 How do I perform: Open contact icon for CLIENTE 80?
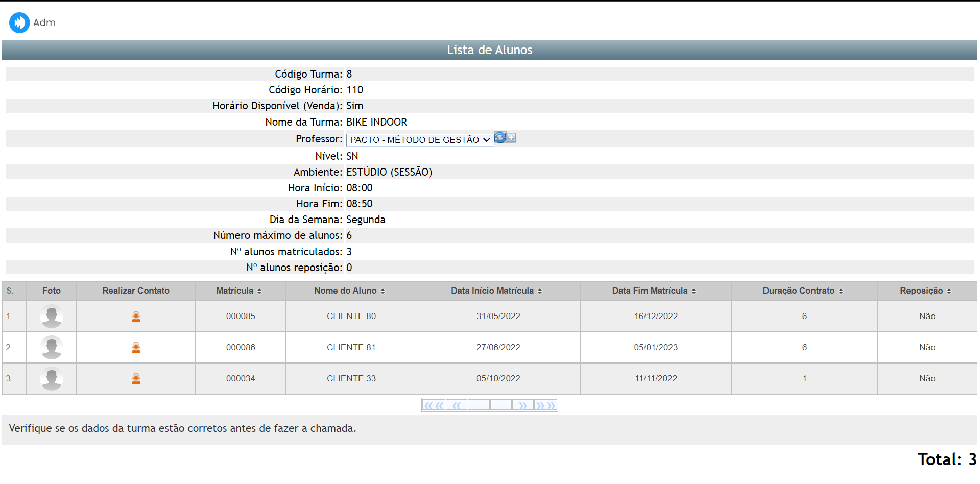point(136,317)
